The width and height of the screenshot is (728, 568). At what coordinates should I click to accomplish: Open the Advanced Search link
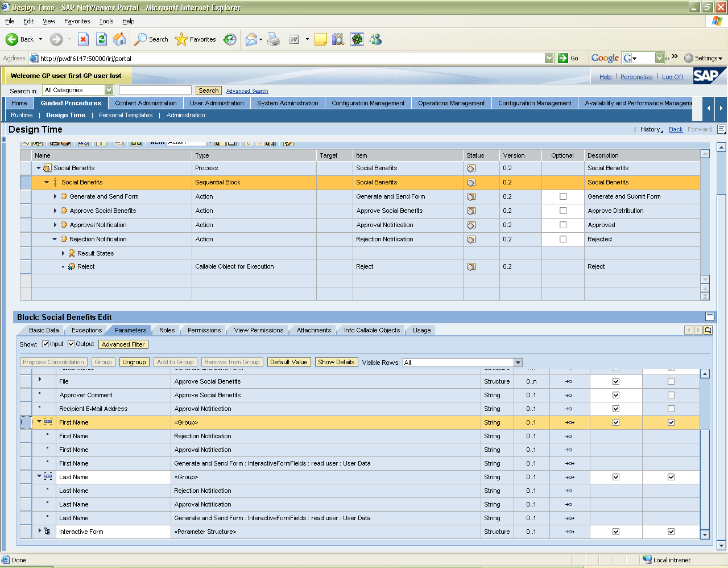pos(247,91)
